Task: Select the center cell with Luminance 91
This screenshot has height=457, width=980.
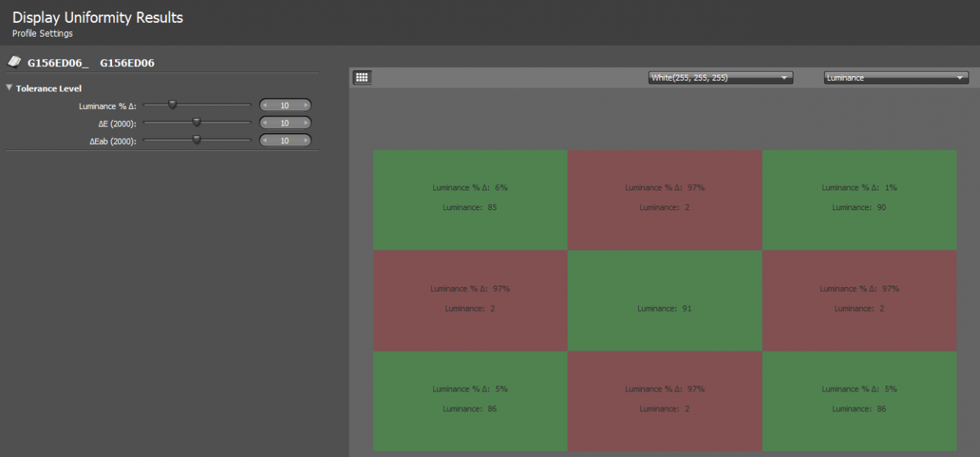Action: point(665,300)
